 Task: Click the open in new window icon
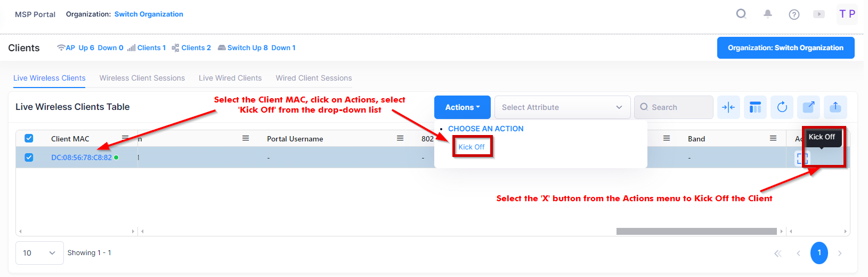point(808,107)
